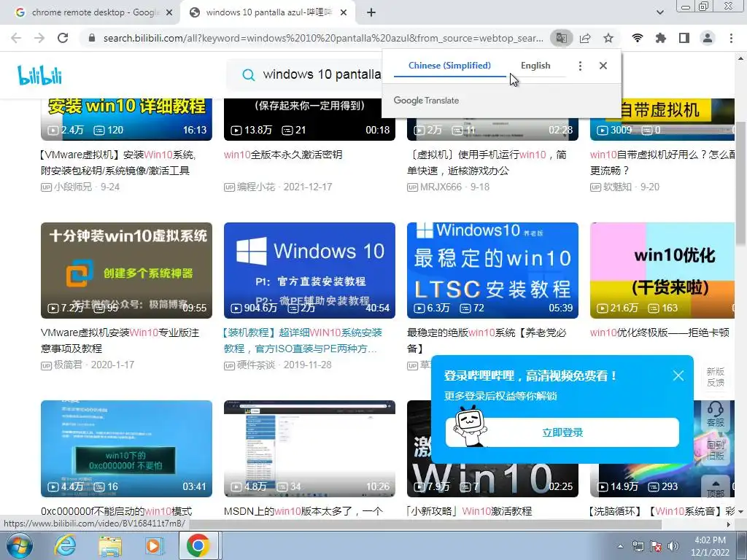Dismiss the bilibili login promotion banner
The height and width of the screenshot is (560, 747).
(678, 376)
